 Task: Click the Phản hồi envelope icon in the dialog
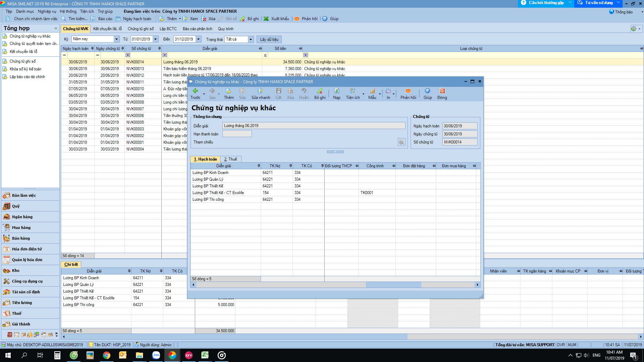[x=408, y=91]
